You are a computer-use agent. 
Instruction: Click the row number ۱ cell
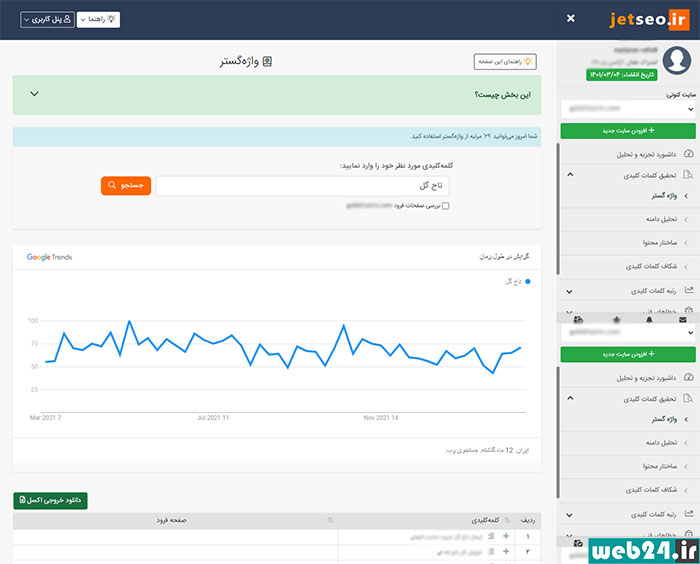pyautogui.click(x=528, y=536)
